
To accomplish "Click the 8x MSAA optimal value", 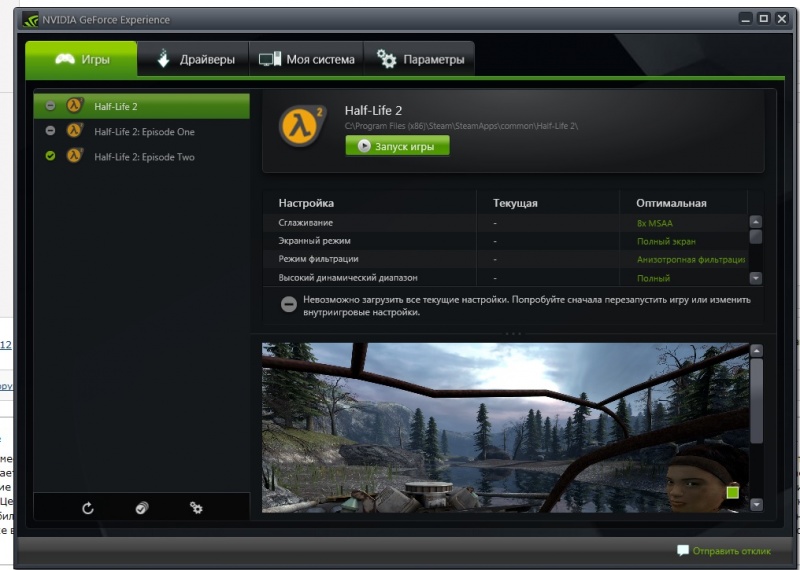I will pyautogui.click(x=655, y=223).
